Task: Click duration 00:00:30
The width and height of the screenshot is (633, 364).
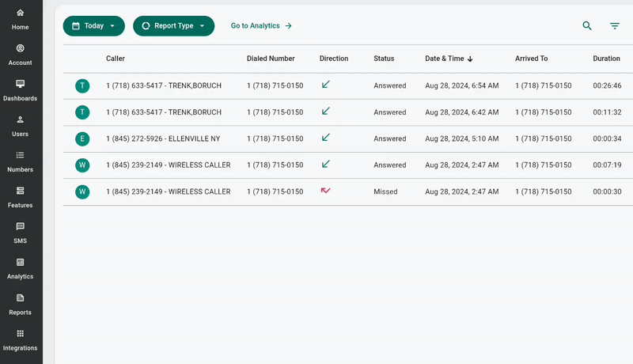Action: coord(607,191)
